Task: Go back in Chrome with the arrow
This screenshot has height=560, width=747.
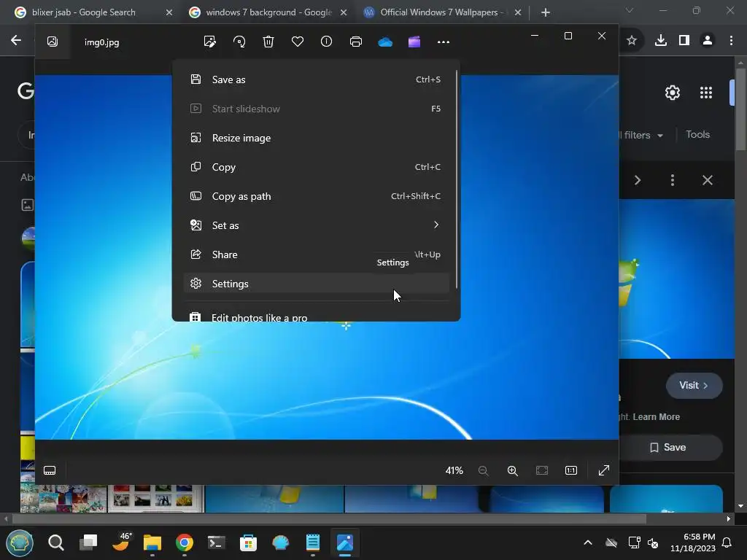Action: coord(16,41)
